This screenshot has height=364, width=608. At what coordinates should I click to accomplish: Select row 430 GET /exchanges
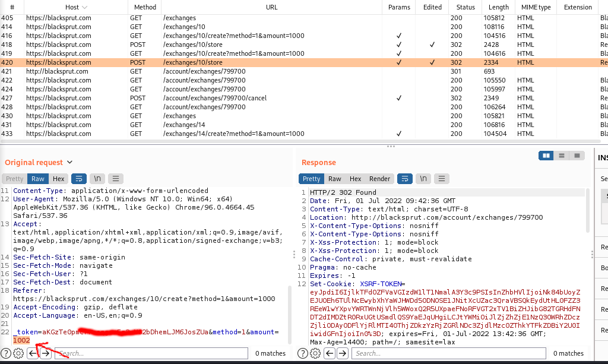pos(304,116)
